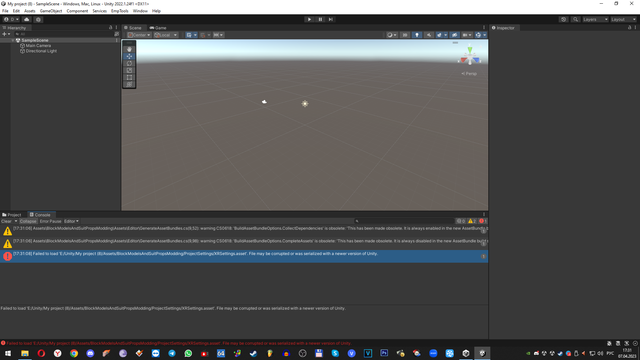640x360 pixels.
Task: Select the Move tool in the scene toolbar
Action: coord(129,56)
